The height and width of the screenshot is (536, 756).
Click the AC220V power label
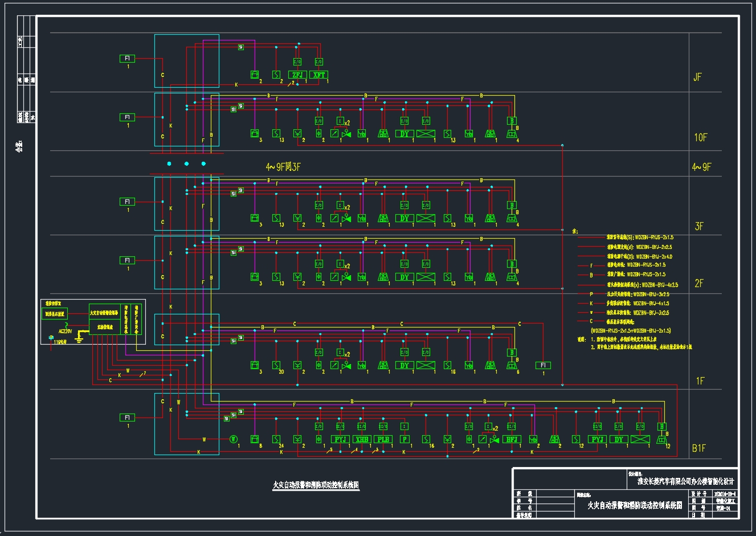(x=66, y=330)
